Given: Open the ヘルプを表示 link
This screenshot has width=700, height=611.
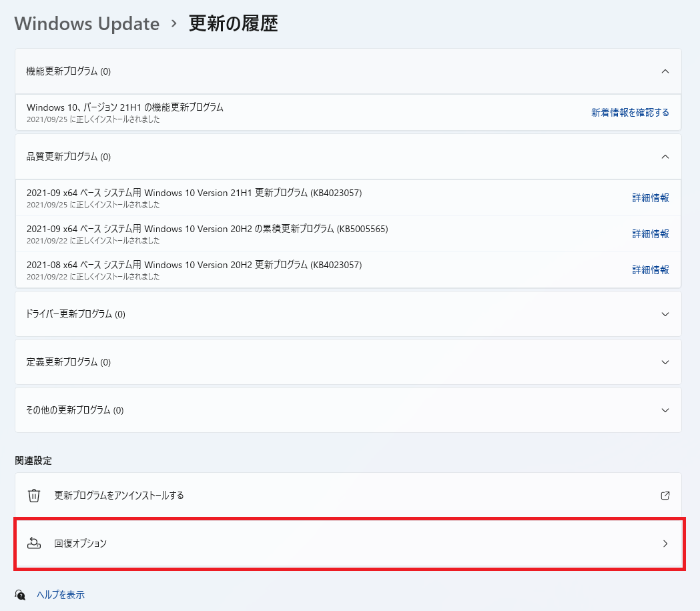Looking at the screenshot, I should (61, 595).
